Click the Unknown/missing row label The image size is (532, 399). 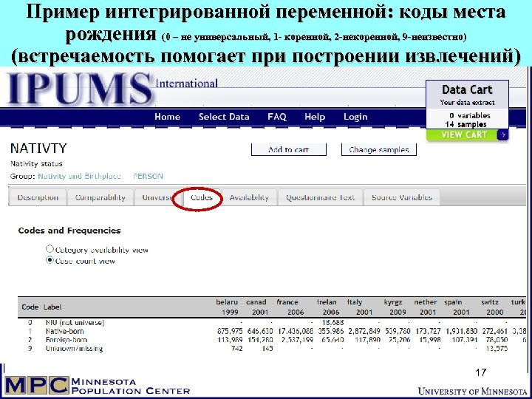coord(74,348)
